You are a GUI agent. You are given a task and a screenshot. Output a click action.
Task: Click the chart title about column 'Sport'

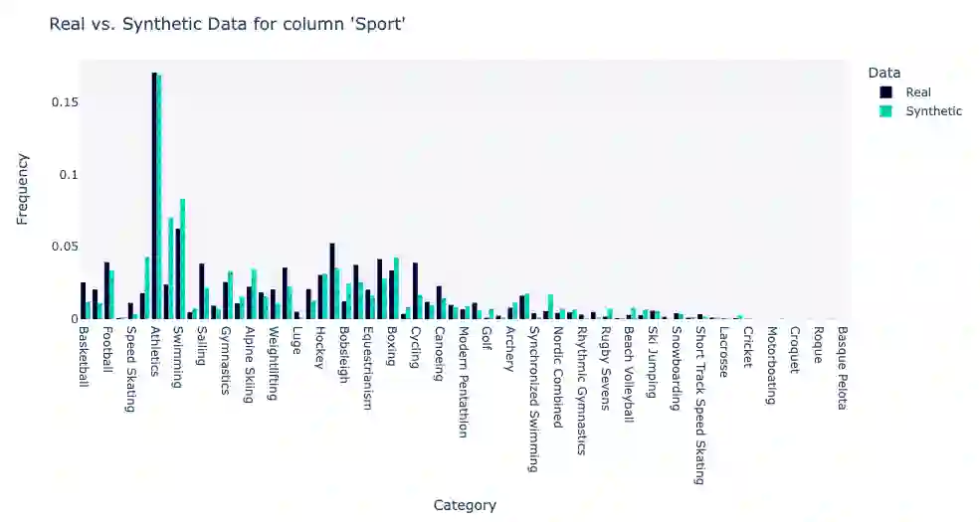tap(227, 25)
